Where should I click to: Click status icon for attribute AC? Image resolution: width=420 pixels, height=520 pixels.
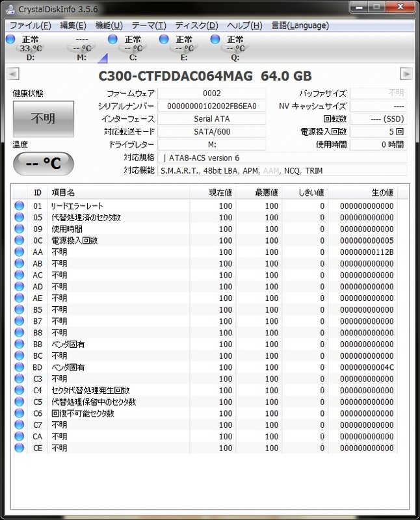coord(20,275)
